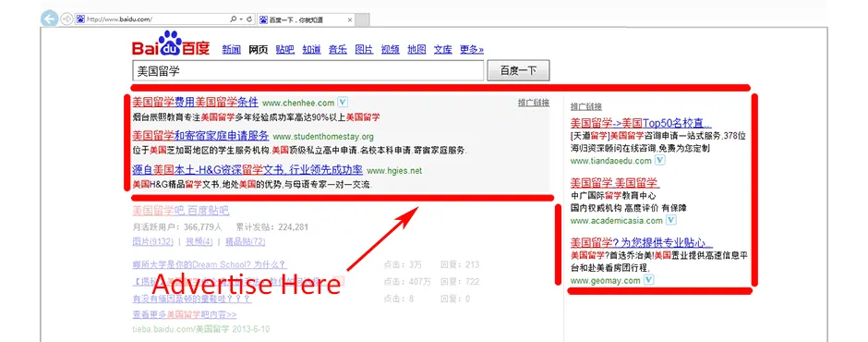The image size is (868, 342).
Task: Open the 视频(4) link
Action: [x=199, y=241]
